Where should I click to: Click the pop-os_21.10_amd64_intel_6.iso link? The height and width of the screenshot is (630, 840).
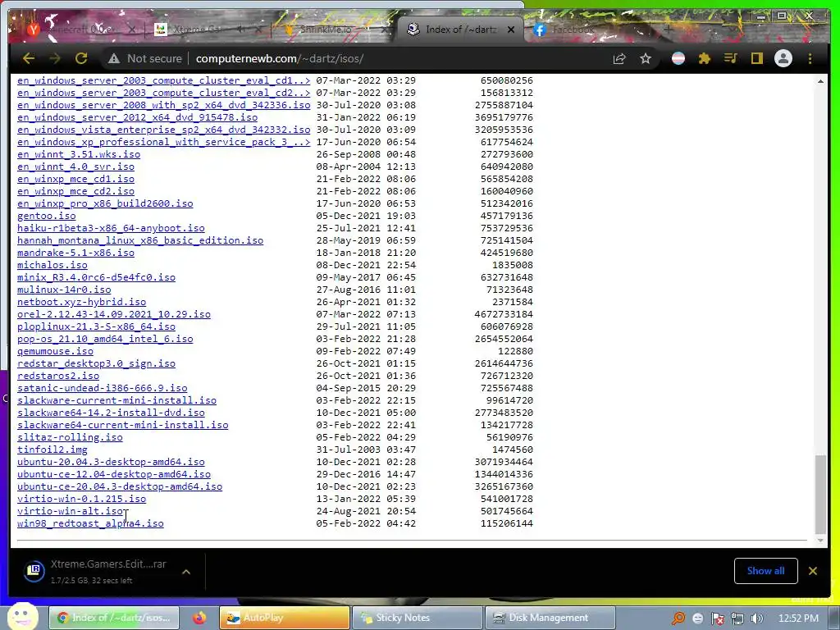105,339
